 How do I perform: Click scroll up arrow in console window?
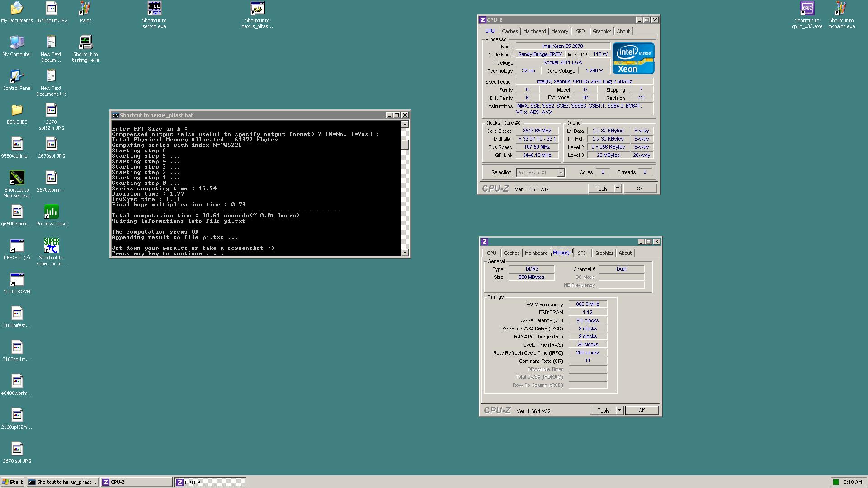point(405,124)
